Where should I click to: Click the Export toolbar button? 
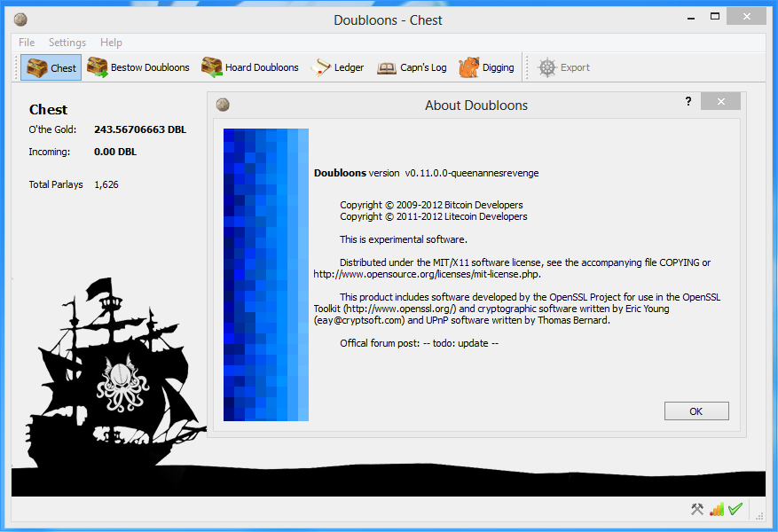pos(563,67)
